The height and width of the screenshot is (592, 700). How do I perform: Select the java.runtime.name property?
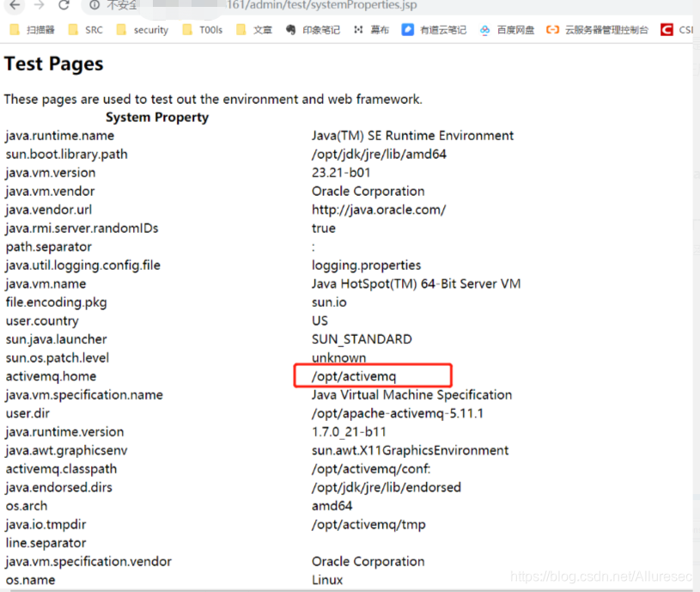[60, 136]
